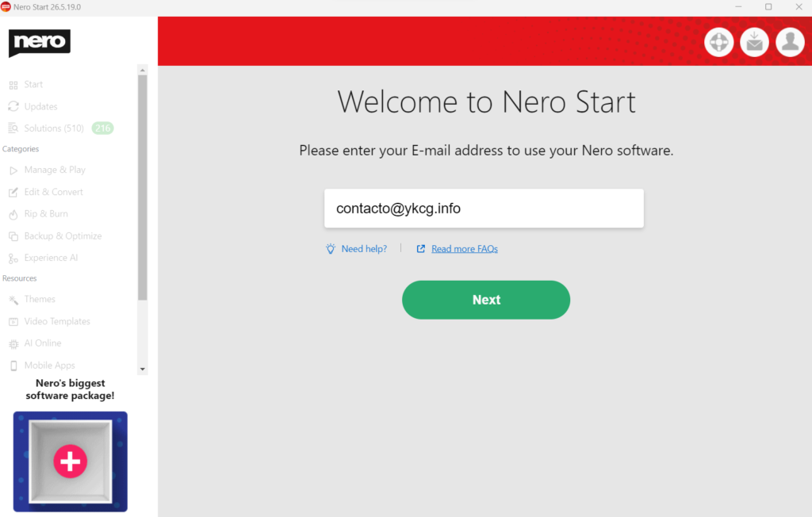Viewport: 812px width, 517px height.
Task: Click the Backup & Optimize copy icon
Action: [13, 236]
